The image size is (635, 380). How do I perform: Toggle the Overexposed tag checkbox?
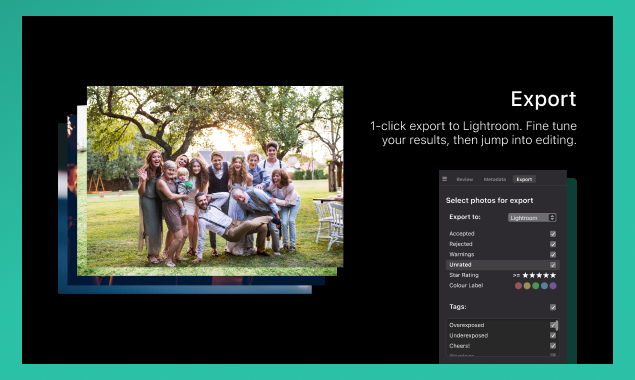click(x=553, y=325)
